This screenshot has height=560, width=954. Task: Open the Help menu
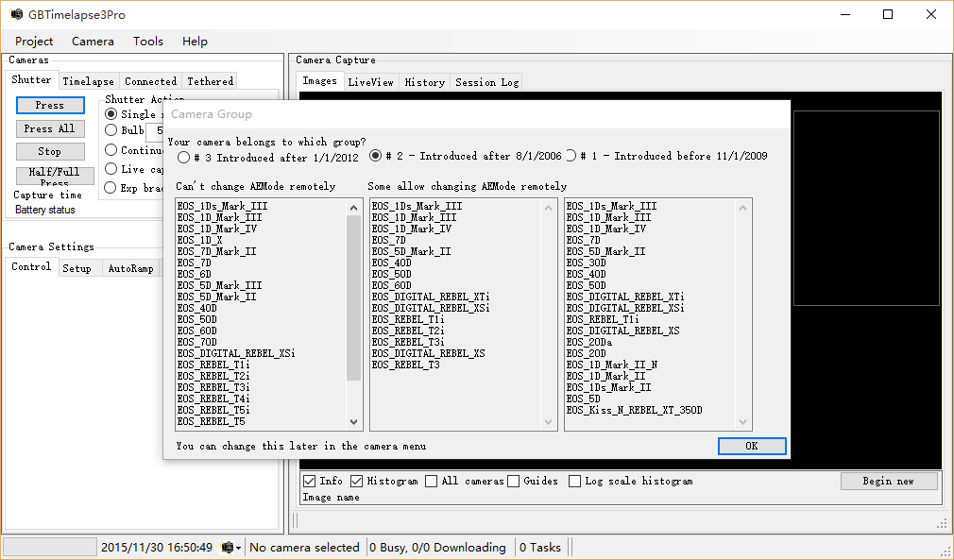[x=195, y=42]
